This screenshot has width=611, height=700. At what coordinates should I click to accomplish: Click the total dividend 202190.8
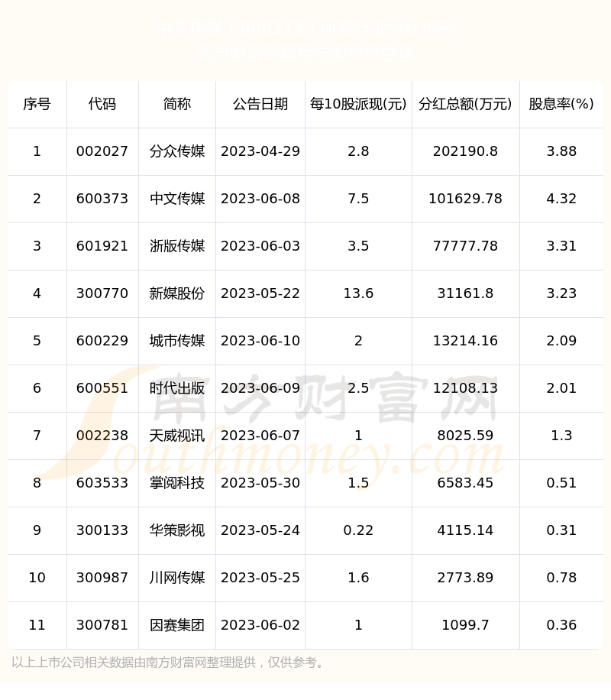tap(465, 151)
